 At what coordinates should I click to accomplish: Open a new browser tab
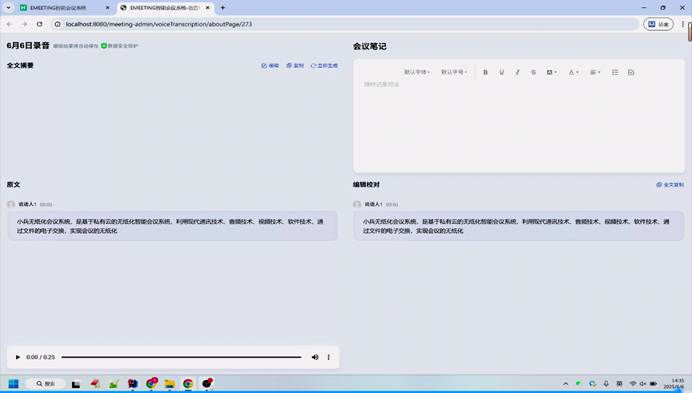[222, 8]
